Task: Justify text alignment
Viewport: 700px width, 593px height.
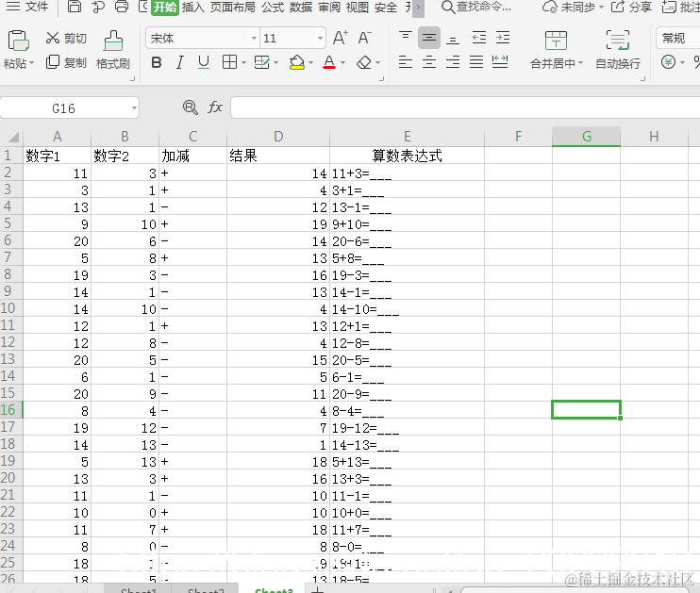Action: coord(476,62)
